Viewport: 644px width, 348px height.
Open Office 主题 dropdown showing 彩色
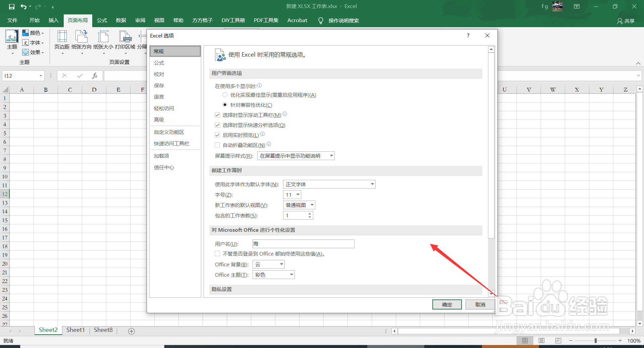coord(274,275)
